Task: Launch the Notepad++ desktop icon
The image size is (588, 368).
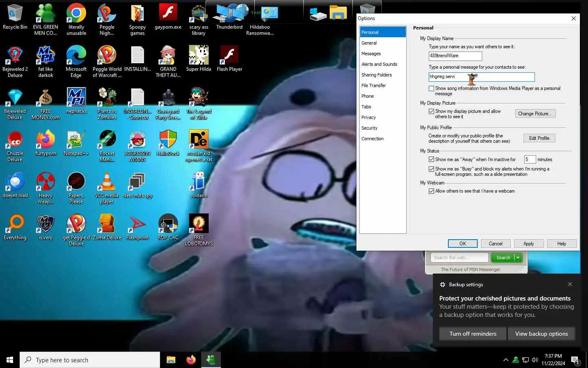Action: tap(76, 143)
